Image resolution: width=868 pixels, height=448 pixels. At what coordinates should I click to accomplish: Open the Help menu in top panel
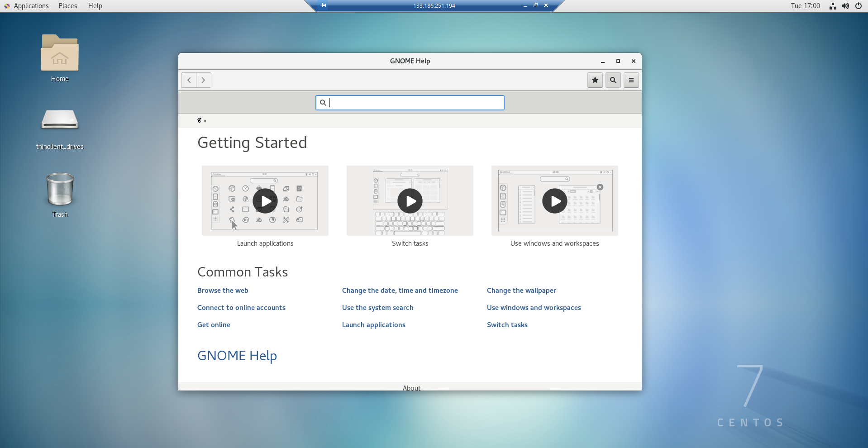[95, 6]
